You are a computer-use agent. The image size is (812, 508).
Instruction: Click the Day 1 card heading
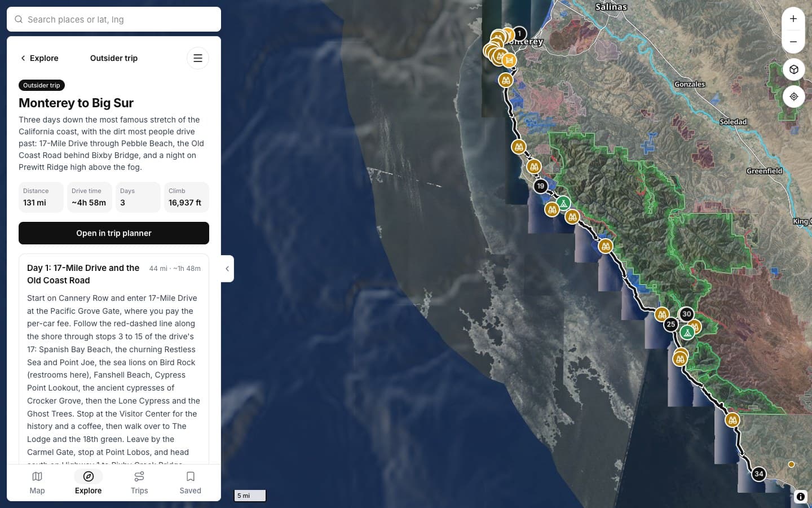coord(83,274)
